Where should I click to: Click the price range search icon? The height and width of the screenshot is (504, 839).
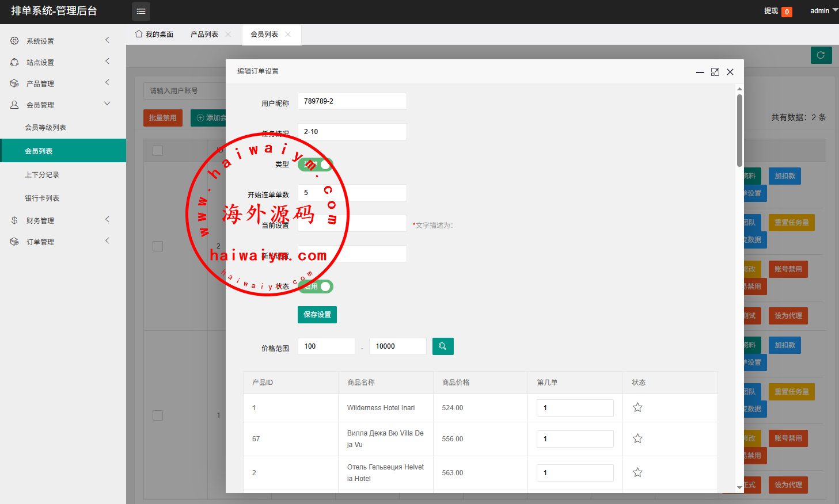(443, 346)
